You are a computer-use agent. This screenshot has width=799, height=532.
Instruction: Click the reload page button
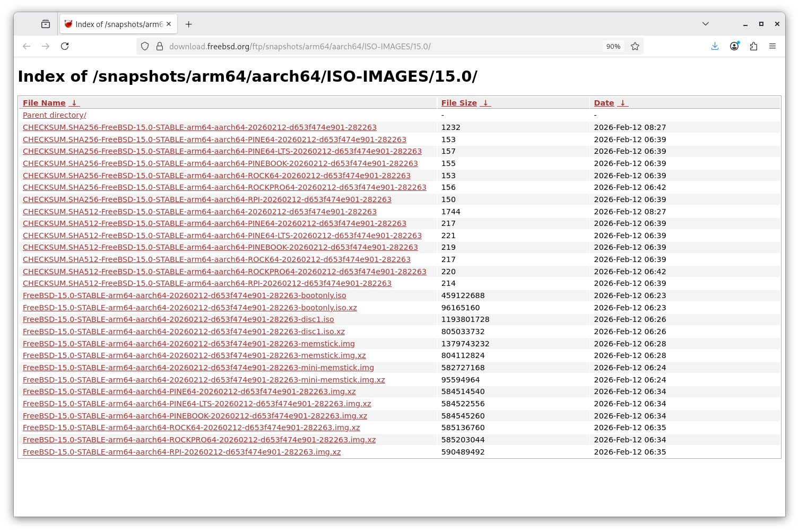[65, 46]
